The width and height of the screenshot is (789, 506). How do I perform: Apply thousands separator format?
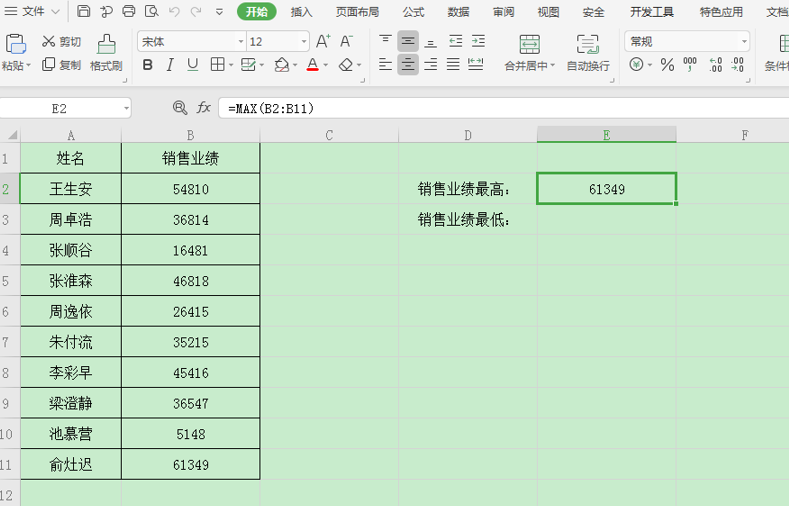[690, 64]
